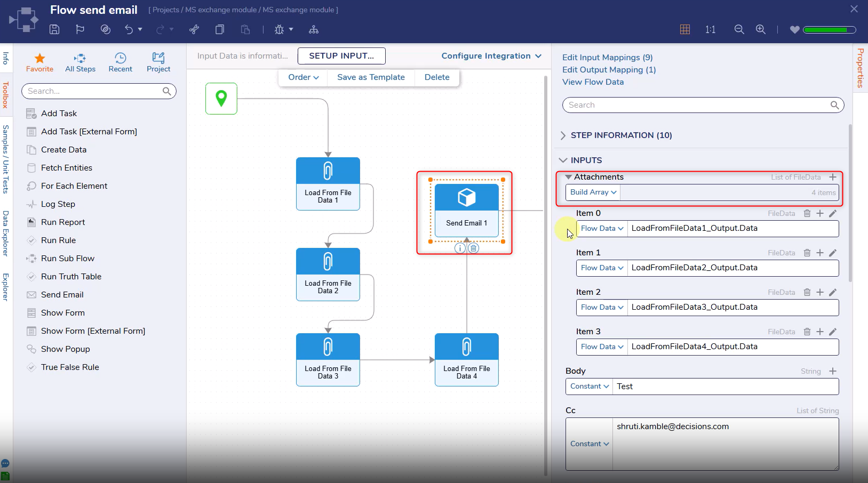Open the View Flow Data link

point(593,82)
